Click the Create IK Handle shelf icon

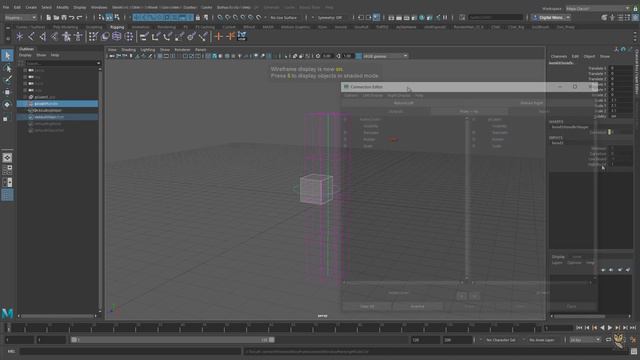(x=43, y=37)
